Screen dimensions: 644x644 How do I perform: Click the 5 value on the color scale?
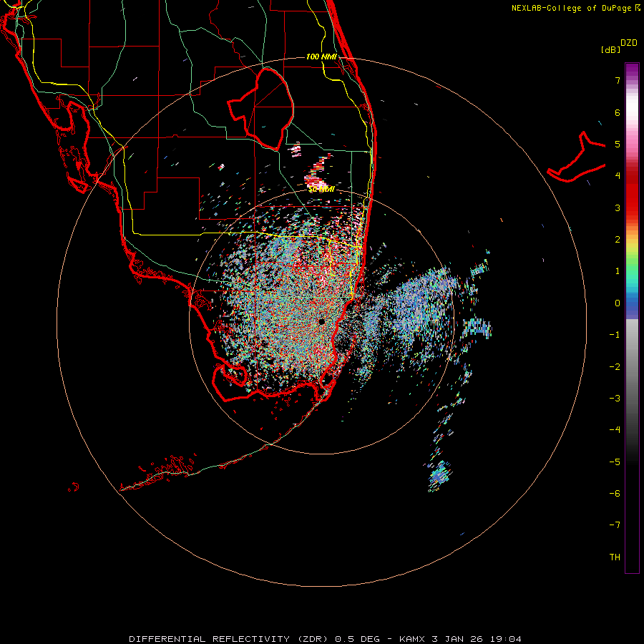(618, 144)
